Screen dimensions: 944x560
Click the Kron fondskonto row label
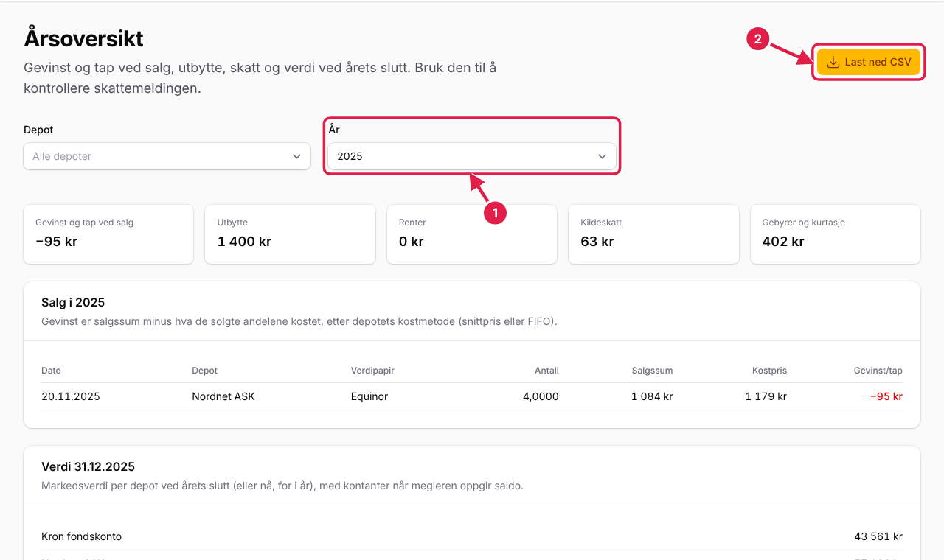tap(81, 536)
